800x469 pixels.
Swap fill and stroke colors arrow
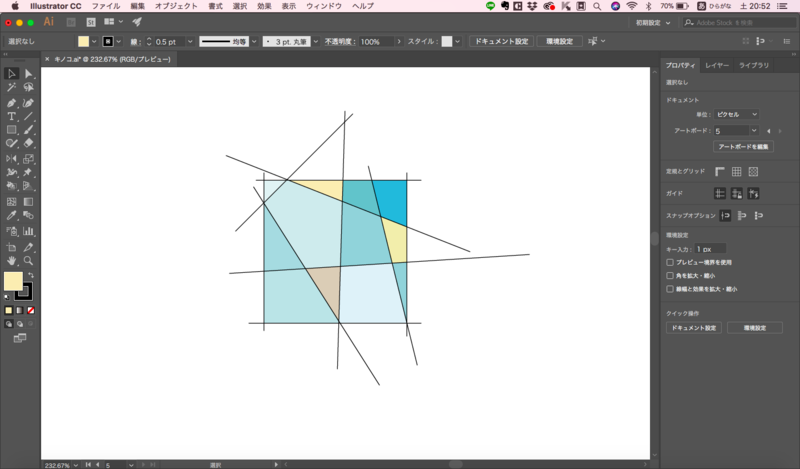(x=31, y=275)
